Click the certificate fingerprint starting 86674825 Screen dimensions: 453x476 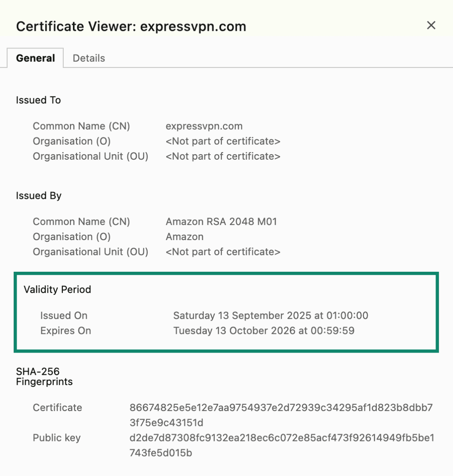point(281,415)
